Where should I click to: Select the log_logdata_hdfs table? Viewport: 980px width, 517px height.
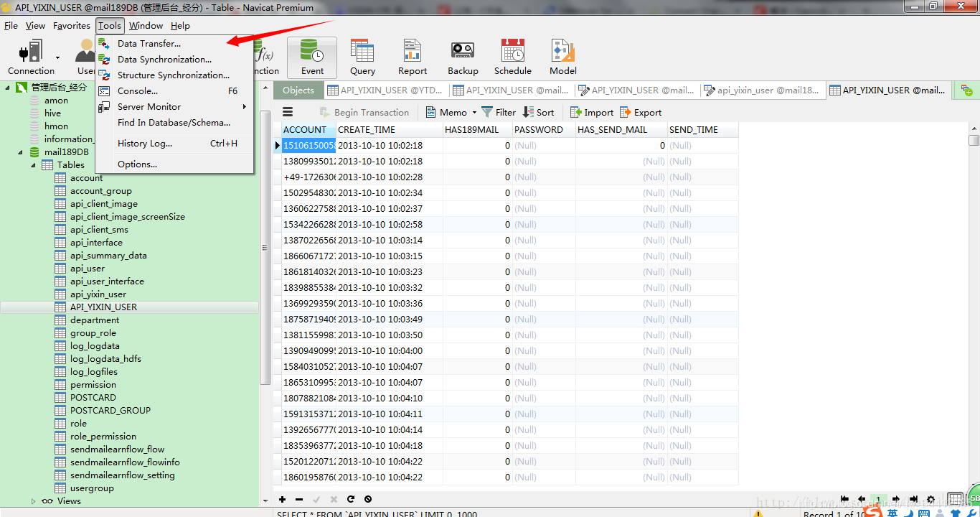pyautogui.click(x=105, y=359)
